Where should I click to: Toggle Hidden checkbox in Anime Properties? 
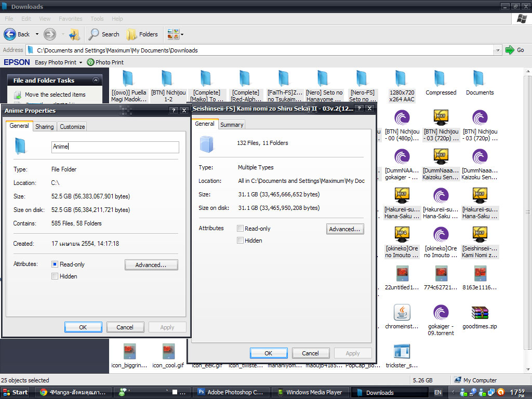pyautogui.click(x=55, y=276)
